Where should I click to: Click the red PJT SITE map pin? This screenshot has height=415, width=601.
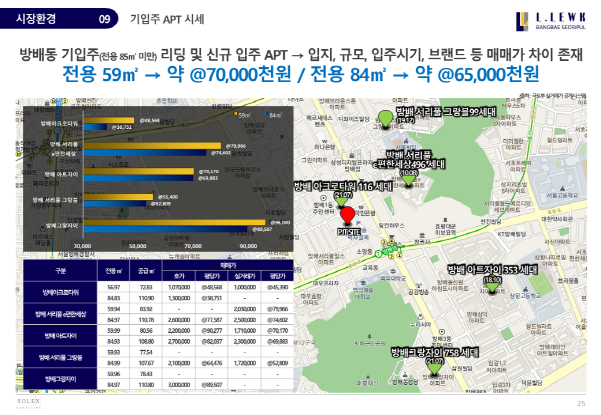click(x=347, y=215)
